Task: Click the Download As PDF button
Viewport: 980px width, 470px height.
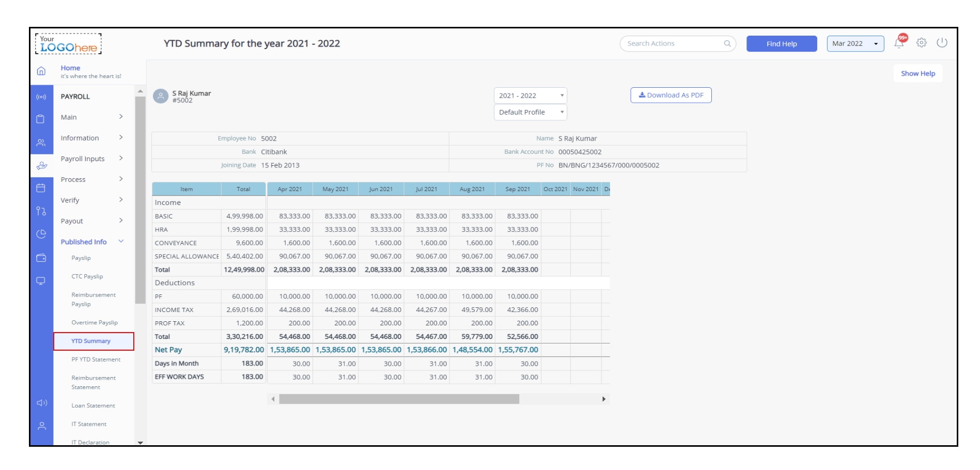Action: [x=671, y=95]
